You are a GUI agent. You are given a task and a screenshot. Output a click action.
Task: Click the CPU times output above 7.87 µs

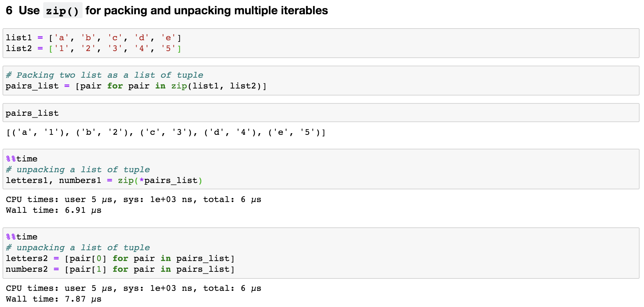pos(133,288)
